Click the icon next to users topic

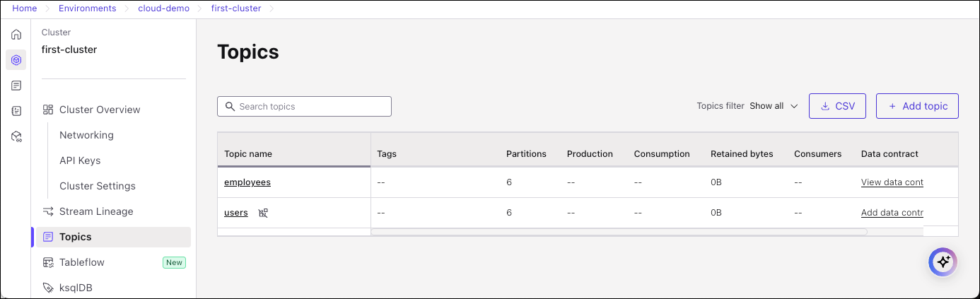click(x=263, y=213)
